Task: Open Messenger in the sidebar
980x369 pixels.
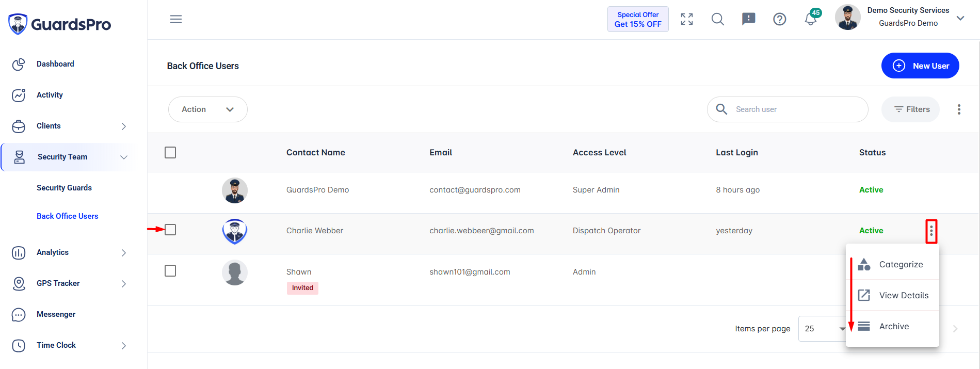Action: tap(56, 314)
